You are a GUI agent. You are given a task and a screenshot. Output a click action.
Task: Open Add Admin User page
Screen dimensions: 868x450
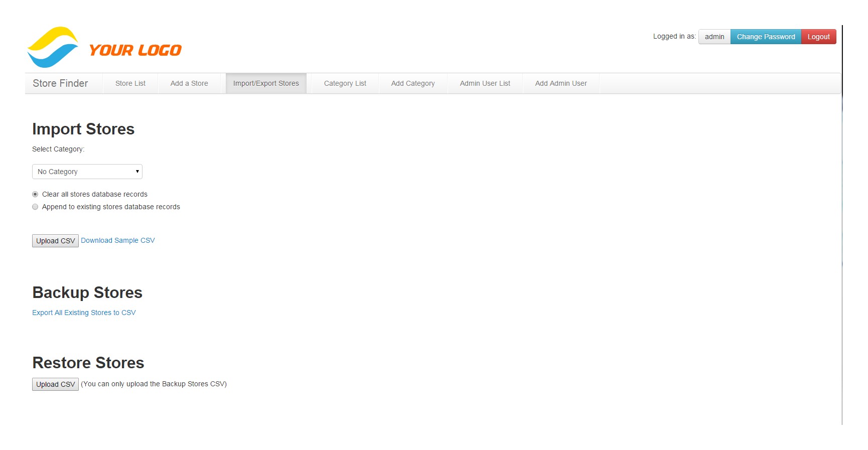[x=560, y=83]
